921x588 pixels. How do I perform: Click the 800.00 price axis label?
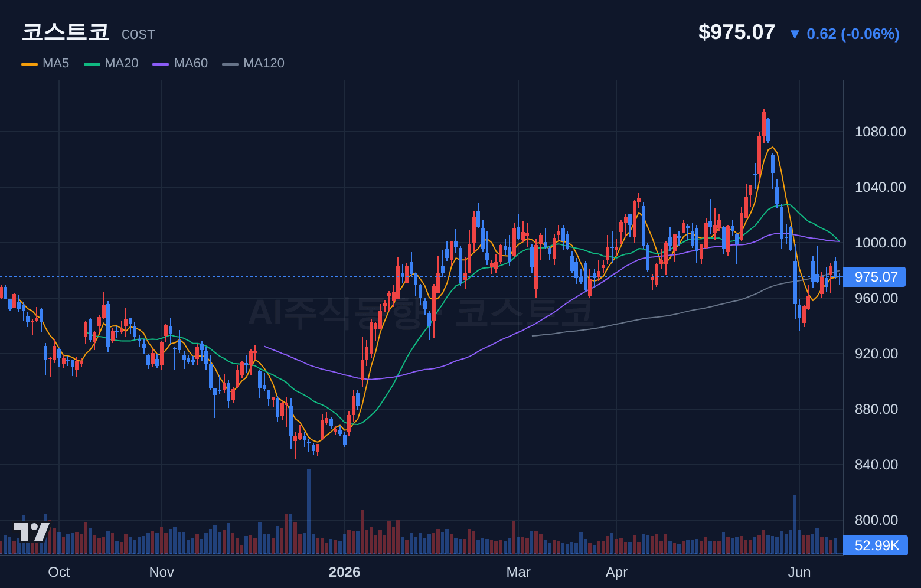876,520
